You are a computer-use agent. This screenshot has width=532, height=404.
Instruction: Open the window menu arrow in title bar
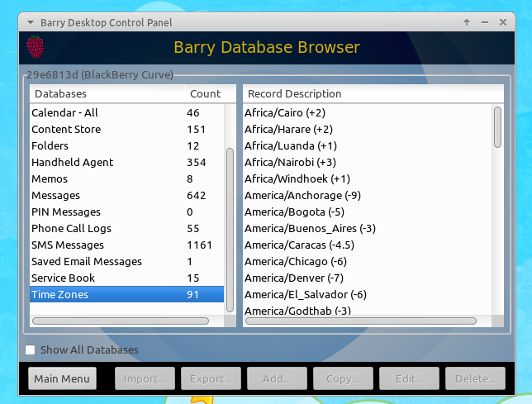click(31, 23)
